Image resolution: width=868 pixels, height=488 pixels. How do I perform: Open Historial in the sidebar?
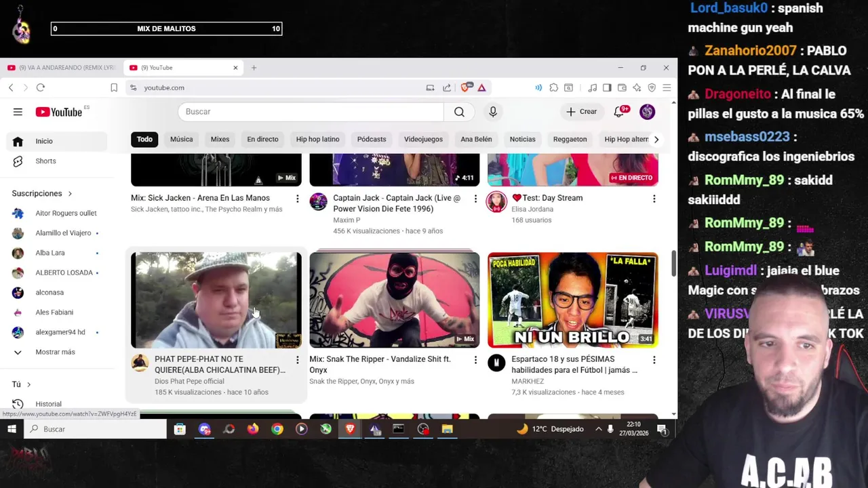click(58, 404)
